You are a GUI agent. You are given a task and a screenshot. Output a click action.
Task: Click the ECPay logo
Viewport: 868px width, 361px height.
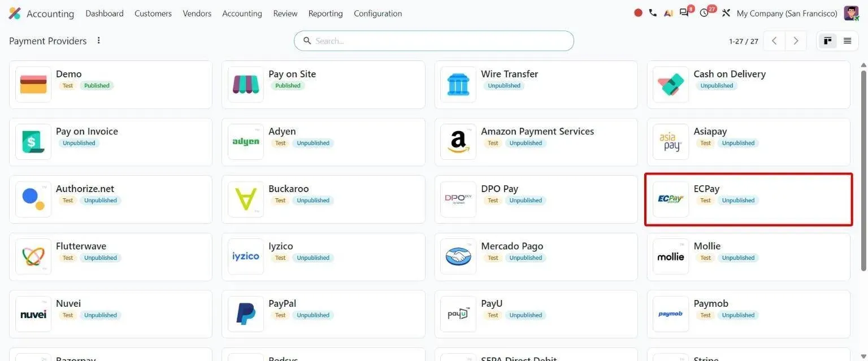coord(671,199)
